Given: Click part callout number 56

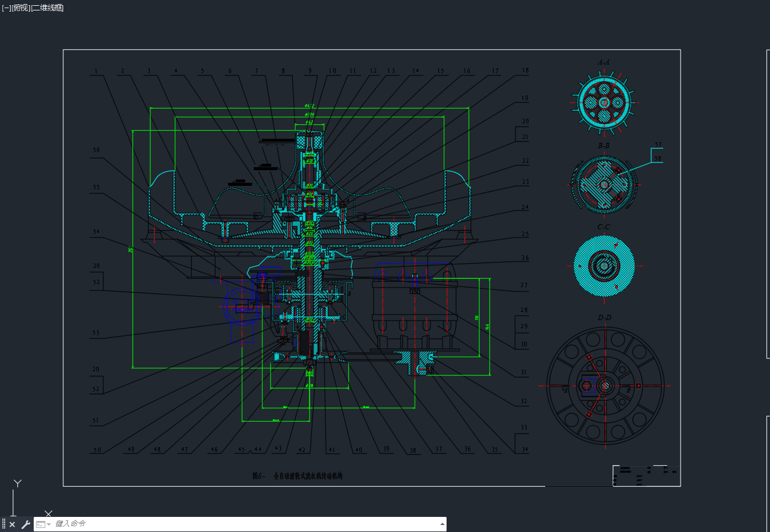Looking at the screenshot, I should coord(96,150).
